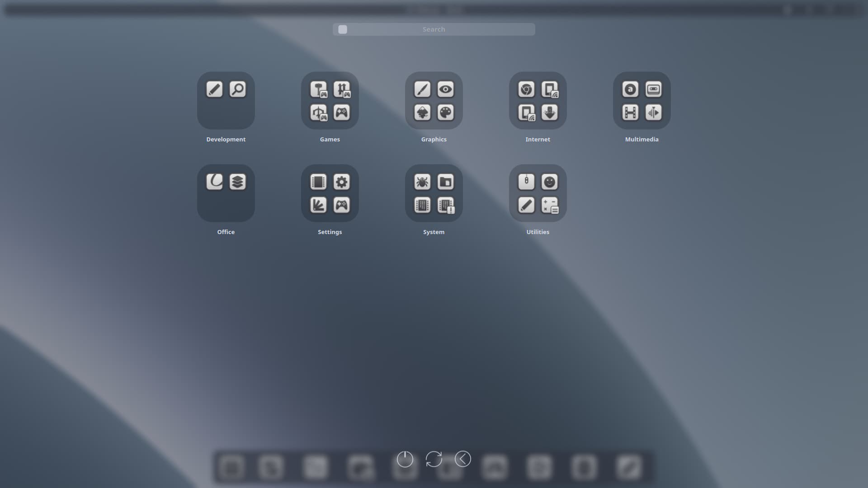Open the Utilities category label
868x488 pixels.
click(538, 232)
